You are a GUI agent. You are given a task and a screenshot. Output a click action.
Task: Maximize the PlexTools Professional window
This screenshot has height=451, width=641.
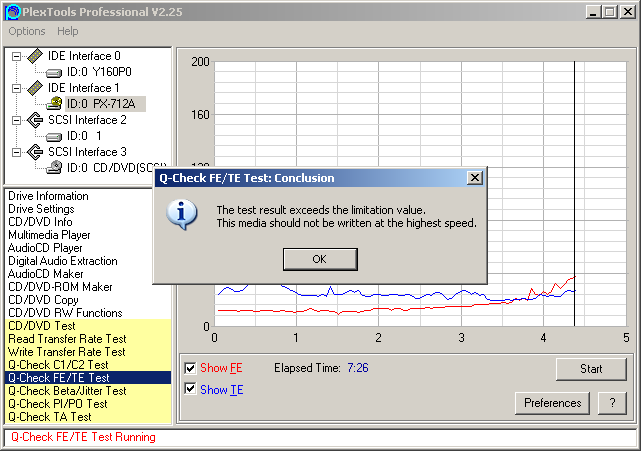pyautogui.click(x=609, y=12)
